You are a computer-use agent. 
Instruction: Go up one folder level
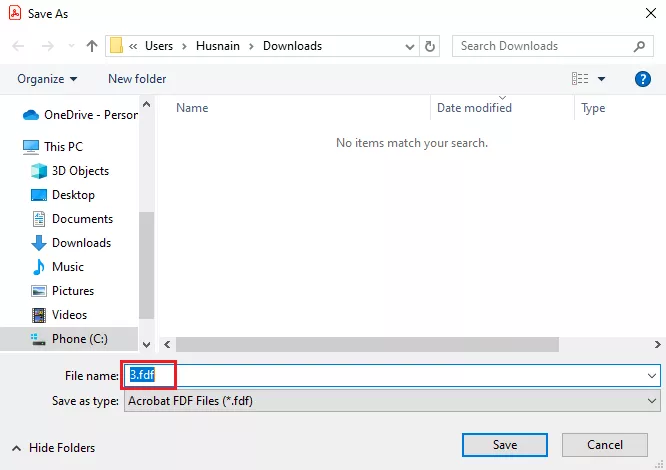92,46
